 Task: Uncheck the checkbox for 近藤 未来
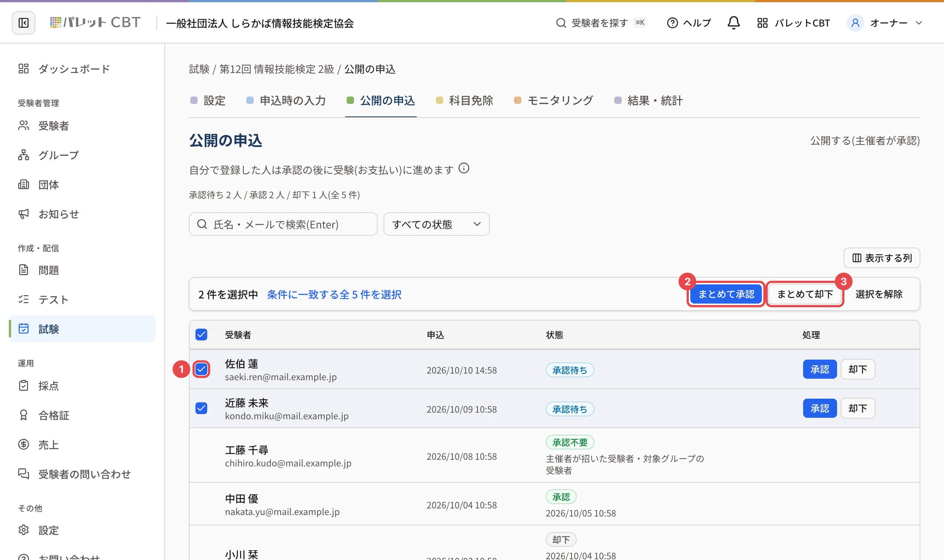tap(201, 408)
